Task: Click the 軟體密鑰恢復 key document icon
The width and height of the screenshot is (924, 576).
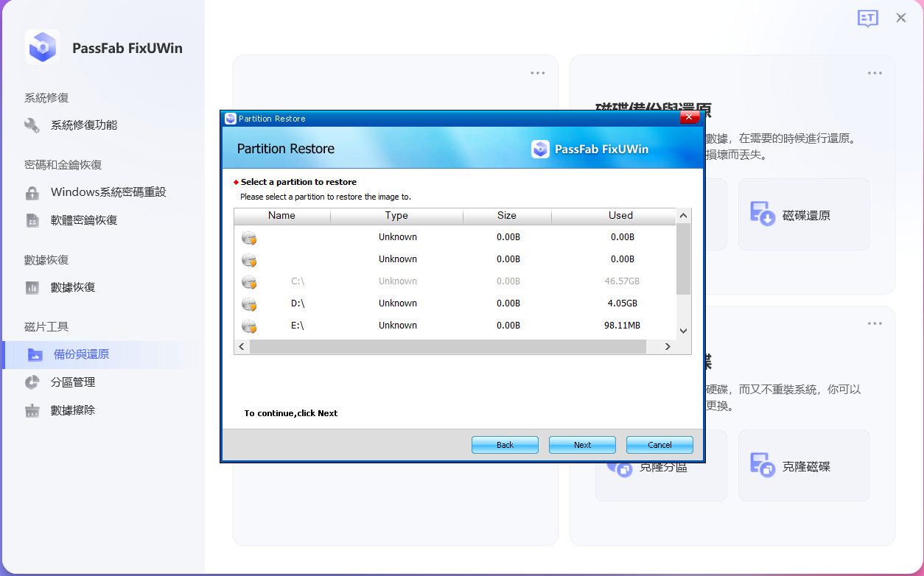Action: point(32,220)
